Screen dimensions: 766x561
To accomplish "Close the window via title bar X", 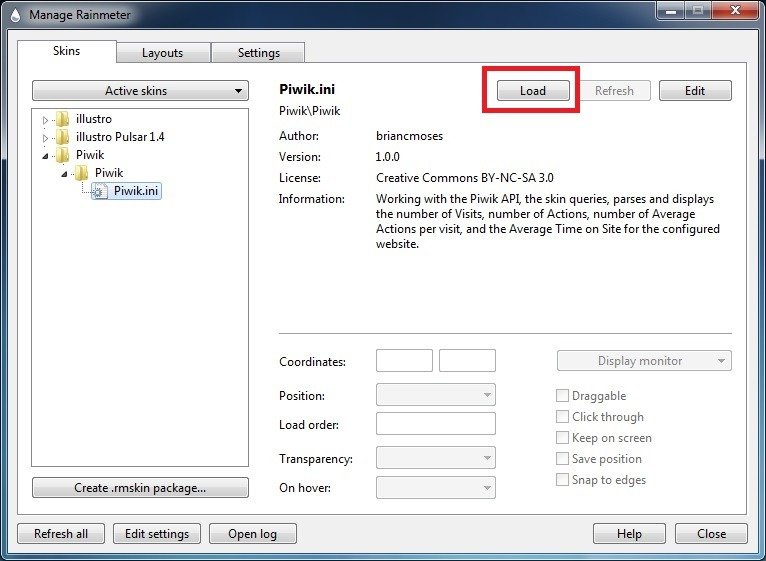I will (x=735, y=11).
